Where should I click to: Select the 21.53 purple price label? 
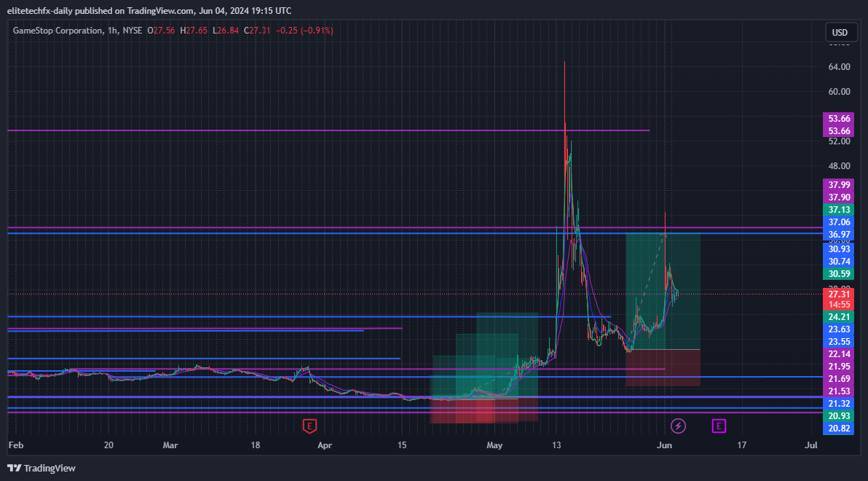(x=839, y=391)
